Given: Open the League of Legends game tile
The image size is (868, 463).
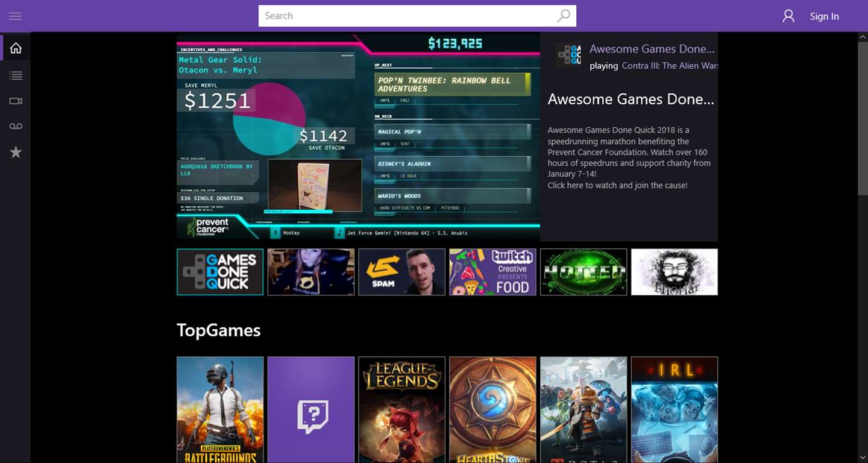Looking at the screenshot, I should click(402, 409).
